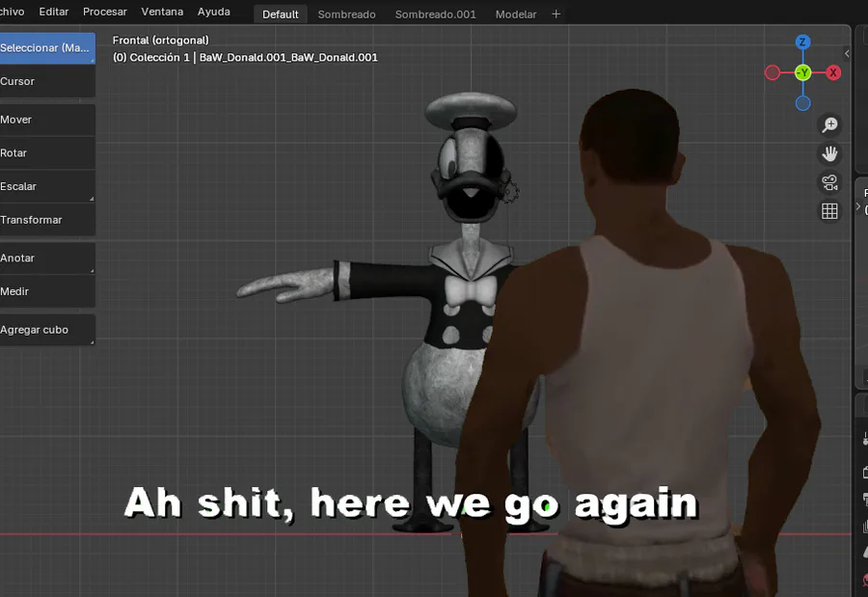Open the Ventana menu
The height and width of the screenshot is (597, 868).
coord(162,12)
